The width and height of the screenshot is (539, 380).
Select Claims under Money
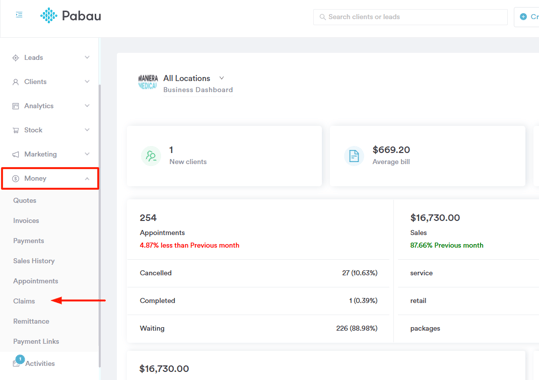24,301
